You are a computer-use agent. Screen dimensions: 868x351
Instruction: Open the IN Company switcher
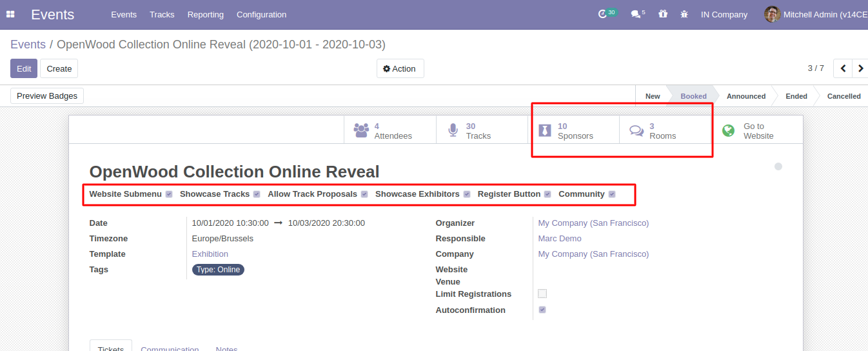coord(724,14)
